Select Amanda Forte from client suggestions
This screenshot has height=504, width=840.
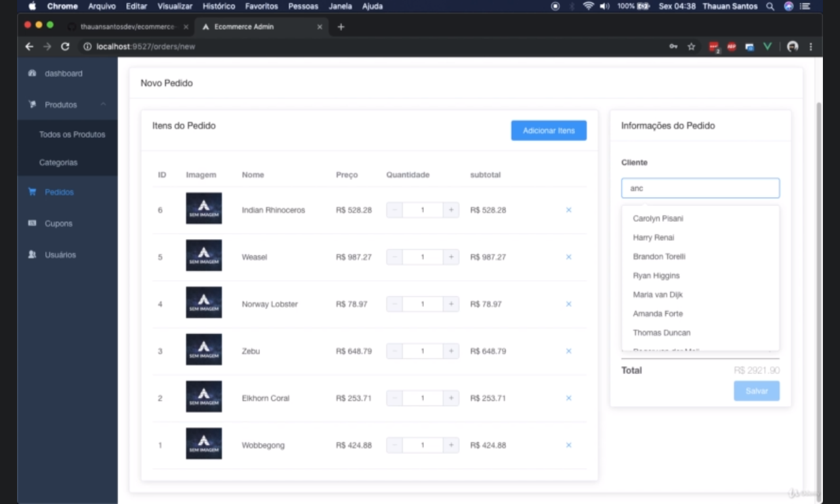click(x=658, y=314)
